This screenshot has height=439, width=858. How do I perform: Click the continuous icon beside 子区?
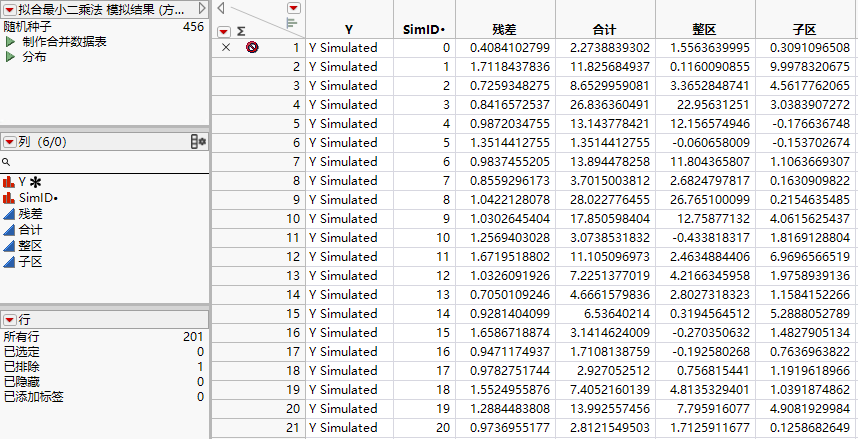9,262
